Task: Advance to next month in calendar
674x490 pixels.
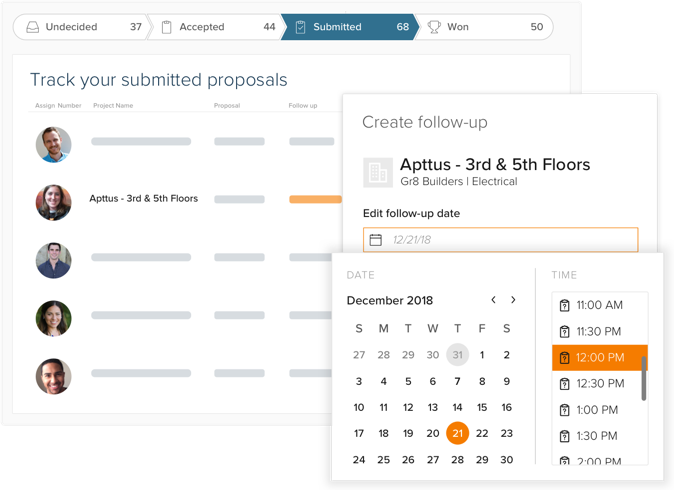Action: (514, 300)
